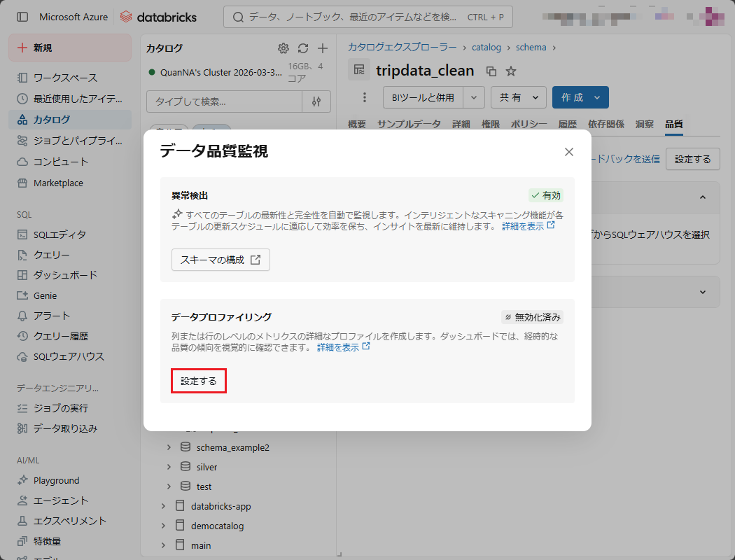This screenshot has height=560, width=735.
Task: Click the catalog settings gear icon
Action: 283,48
